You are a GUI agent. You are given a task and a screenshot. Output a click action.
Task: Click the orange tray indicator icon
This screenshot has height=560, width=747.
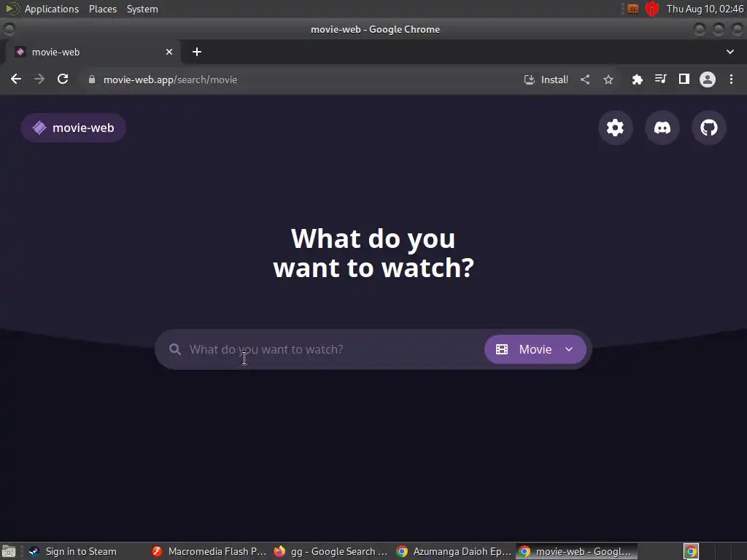[632, 9]
